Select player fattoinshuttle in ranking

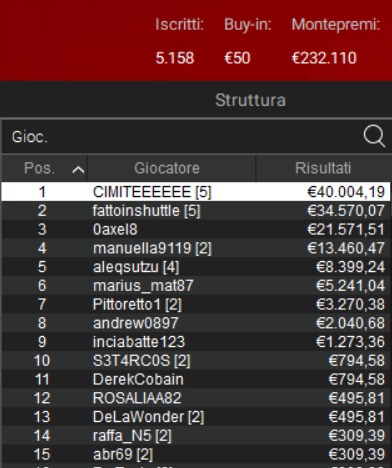pyautogui.click(x=196, y=211)
